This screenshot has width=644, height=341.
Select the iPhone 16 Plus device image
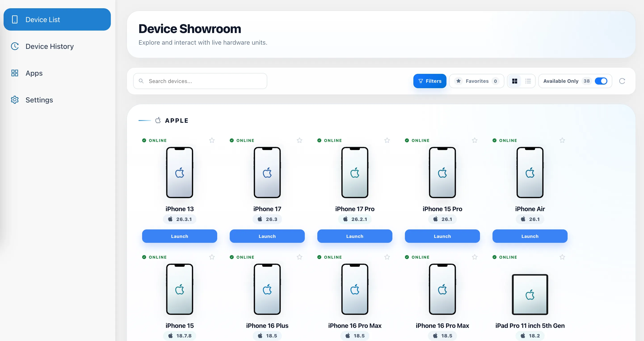(x=267, y=289)
